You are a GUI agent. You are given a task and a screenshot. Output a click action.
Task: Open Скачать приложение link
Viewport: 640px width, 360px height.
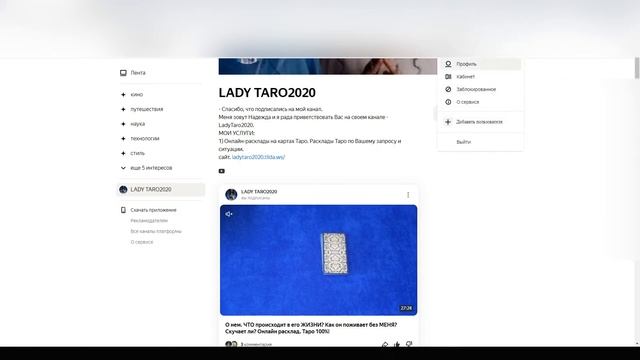point(153,210)
